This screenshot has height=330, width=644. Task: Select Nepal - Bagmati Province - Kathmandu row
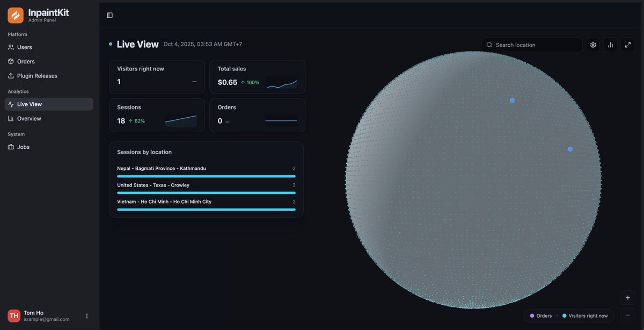tap(206, 171)
